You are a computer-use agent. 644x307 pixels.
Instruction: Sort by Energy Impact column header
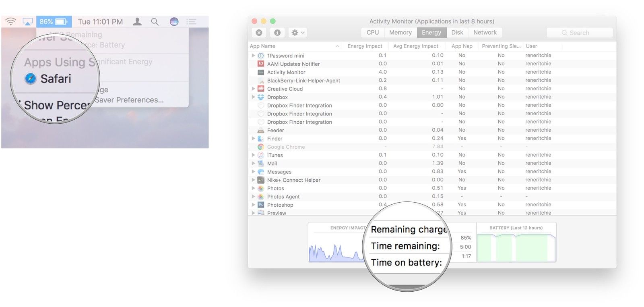tap(365, 46)
